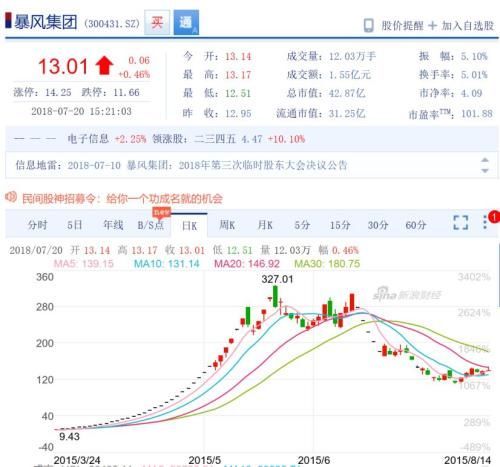500x467 pixels.
Task: Switch to the 30分 minute chart tab
Action: tap(378, 225)
